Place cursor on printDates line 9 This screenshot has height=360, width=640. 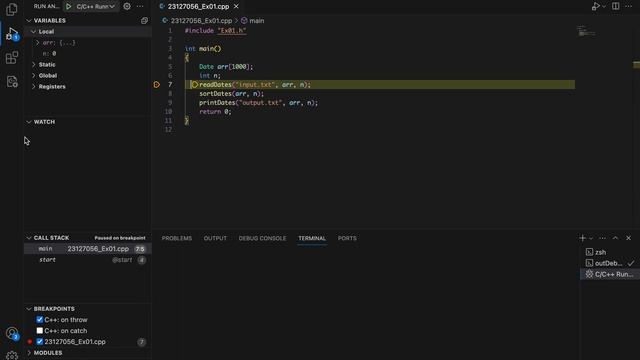tap(258, 102)
